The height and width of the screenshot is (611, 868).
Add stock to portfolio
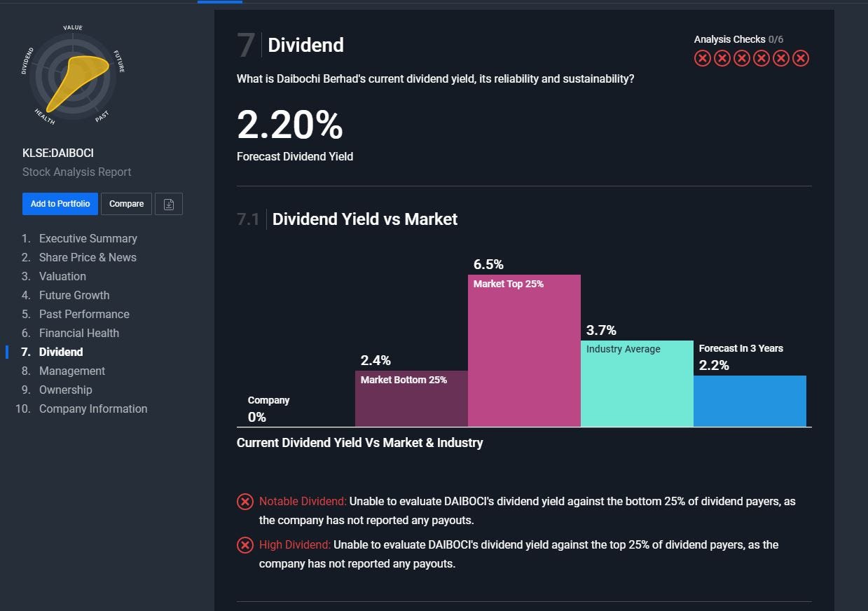point(60,204)
